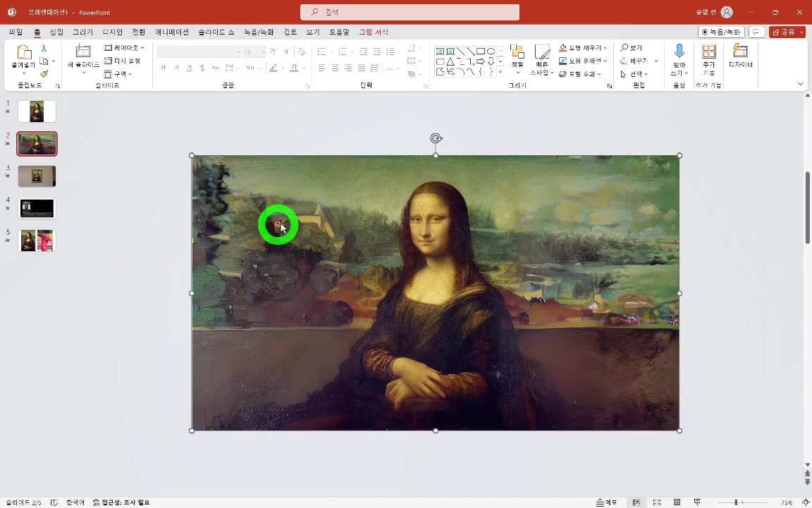Switch to the 디자인 design tab

pyautogui.click(x=112, y=32)
